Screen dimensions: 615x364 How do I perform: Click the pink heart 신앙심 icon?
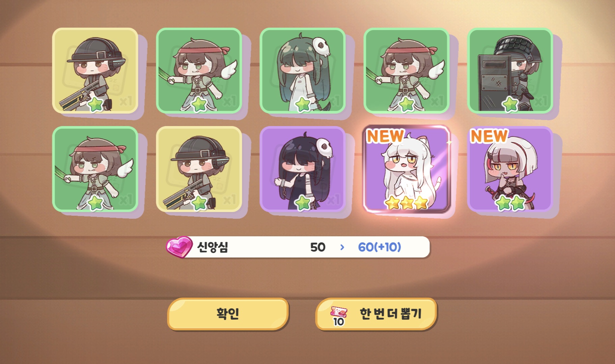(179, 247)
